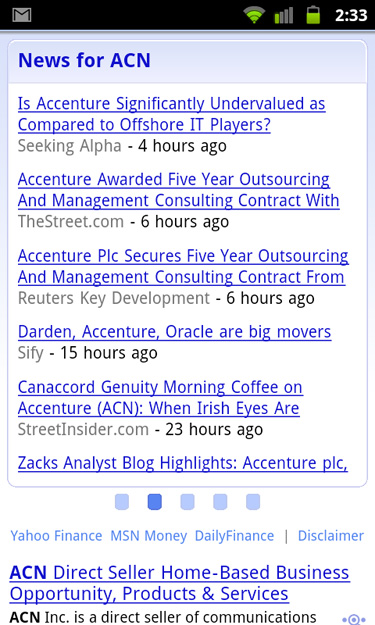The width and height of the screenshot is (375, 625).
Task: Open the Disclaimer link
Action: click(x=331, y=536)
